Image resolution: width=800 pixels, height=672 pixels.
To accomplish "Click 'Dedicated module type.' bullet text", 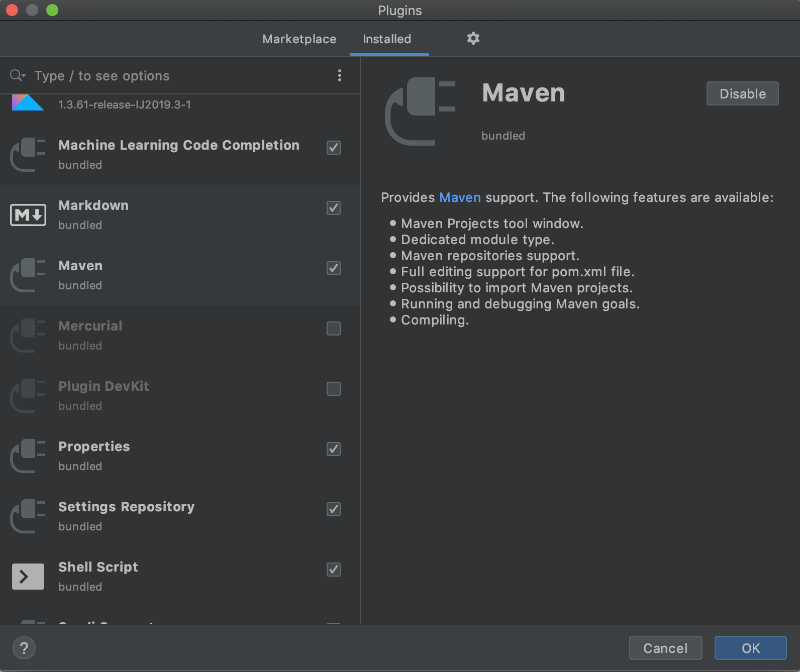I will click(477, 240).
